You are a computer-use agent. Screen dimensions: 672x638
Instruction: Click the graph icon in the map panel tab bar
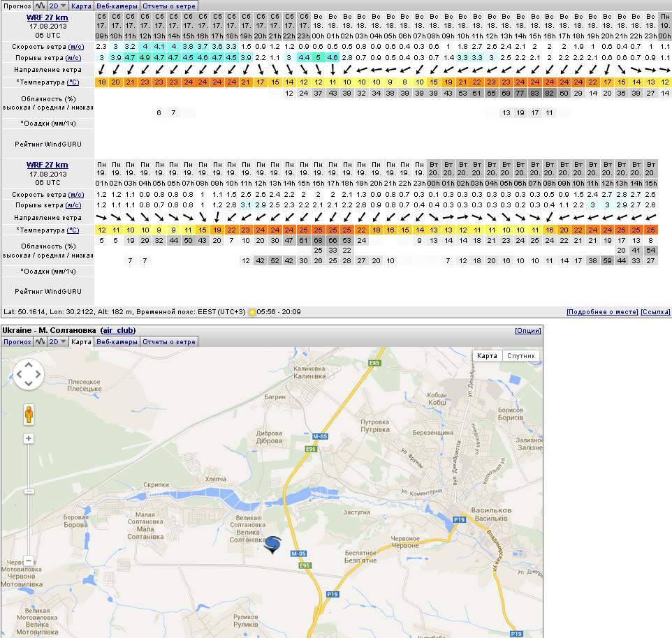click(40, 342)
